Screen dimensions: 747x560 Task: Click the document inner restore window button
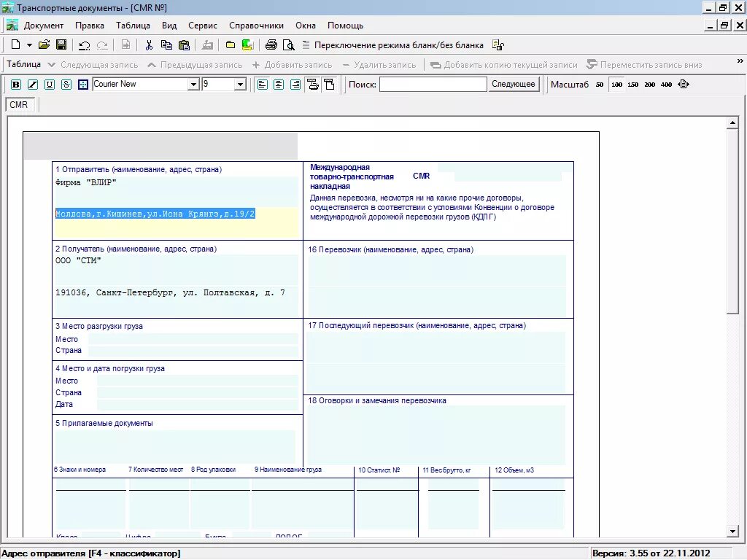point(724,26)
